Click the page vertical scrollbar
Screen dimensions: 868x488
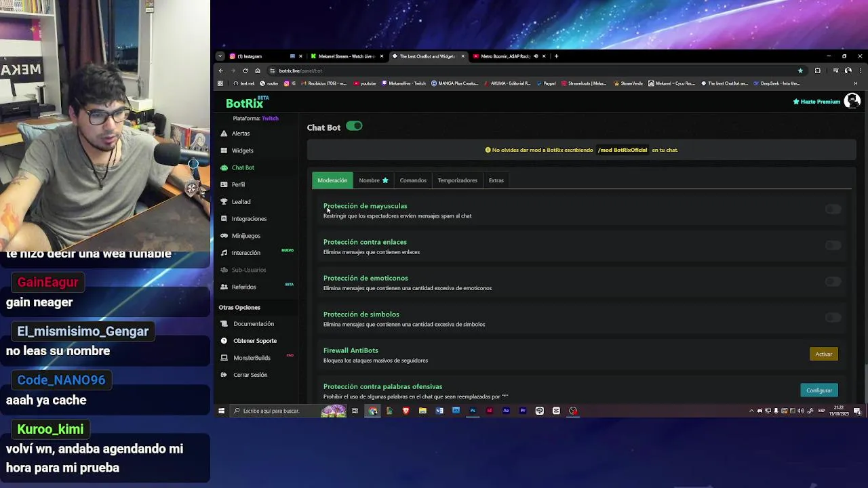coord(865,385)
